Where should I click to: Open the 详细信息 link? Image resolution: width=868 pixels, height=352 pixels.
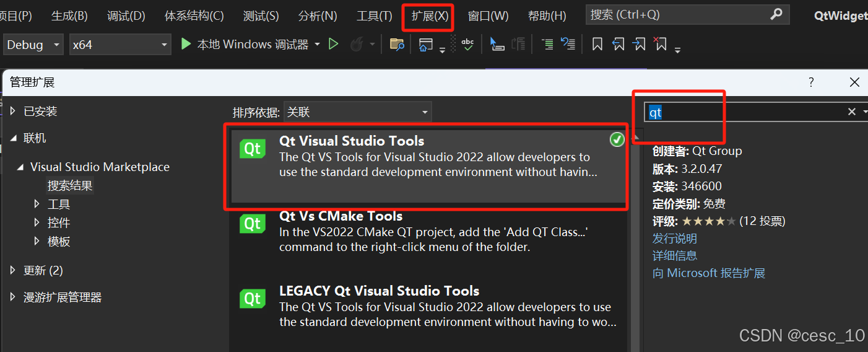[x=674, y=255]
